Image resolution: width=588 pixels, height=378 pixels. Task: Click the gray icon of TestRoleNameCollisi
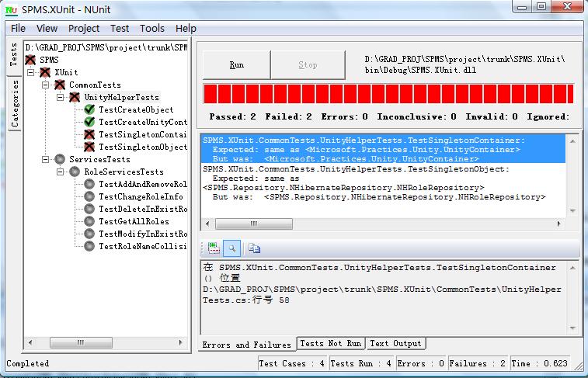point(89,246)
